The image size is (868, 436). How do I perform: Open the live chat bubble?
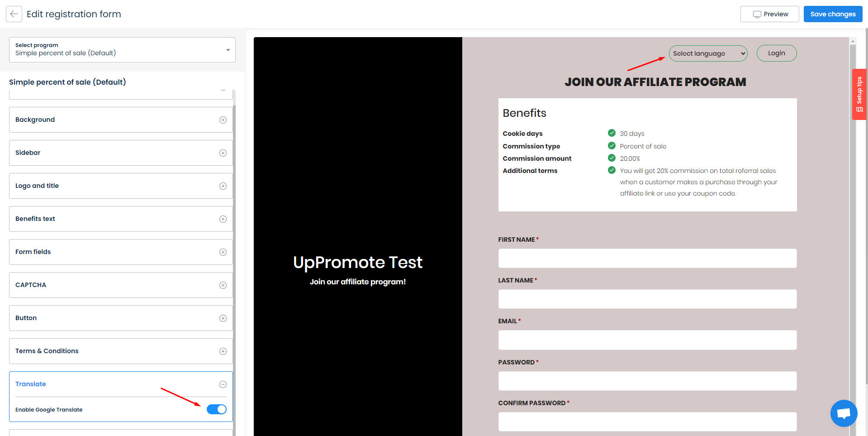coord(844,413)
